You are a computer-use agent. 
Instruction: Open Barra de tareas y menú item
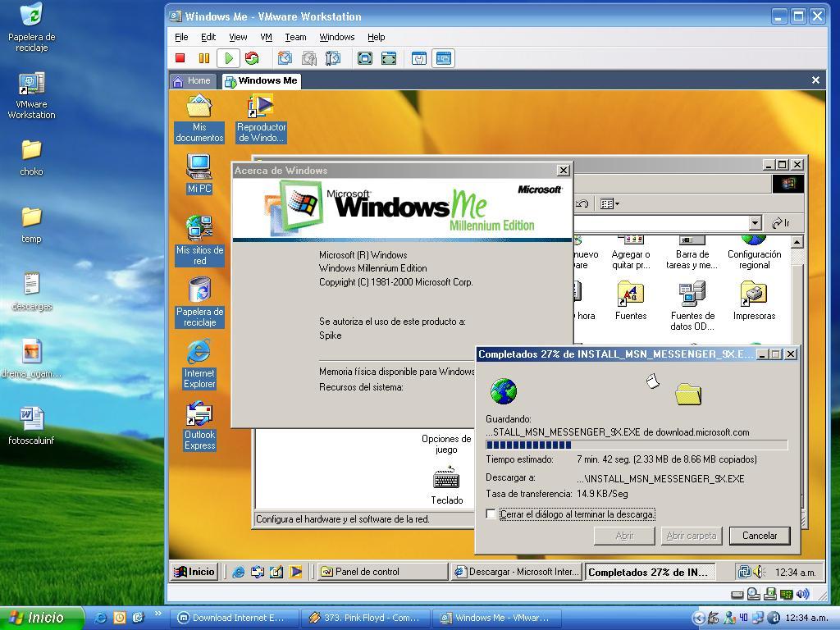(692, 253)
